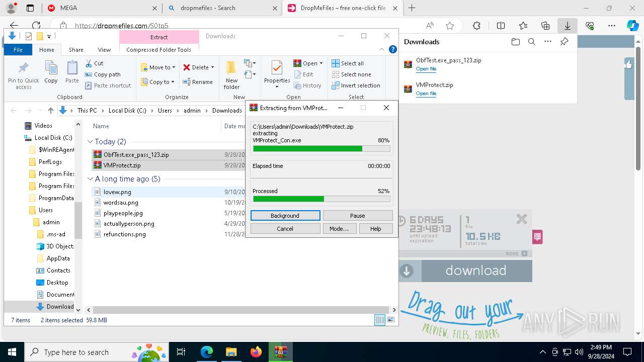644x362 pixels.
Task: Click the Rename ribbon button
Action: (x=198, y=82)
